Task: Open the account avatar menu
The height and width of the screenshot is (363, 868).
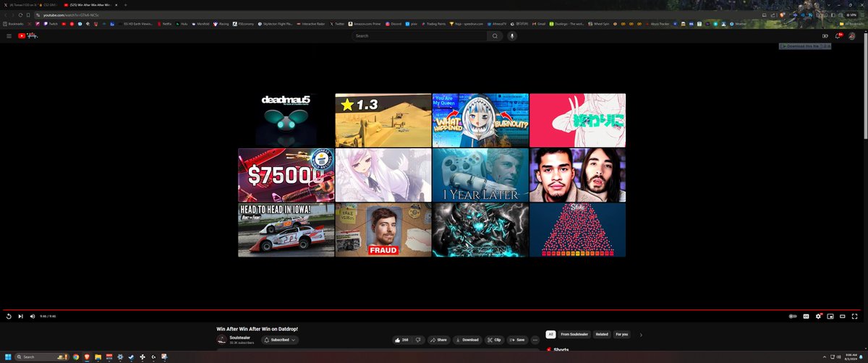Action: pos(852,35)
